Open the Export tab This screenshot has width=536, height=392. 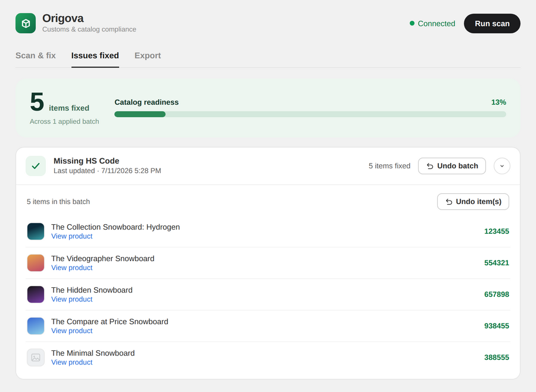click(148, 55)
